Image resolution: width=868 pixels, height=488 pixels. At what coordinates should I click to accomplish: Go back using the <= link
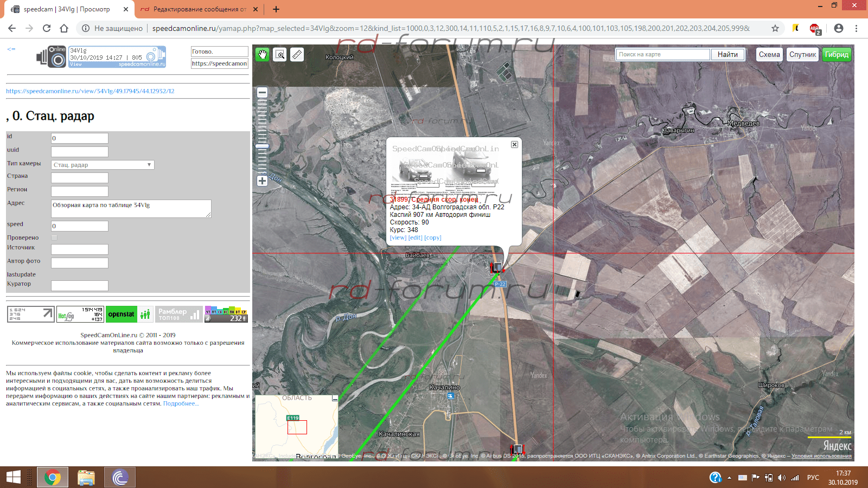coord(11,49)
